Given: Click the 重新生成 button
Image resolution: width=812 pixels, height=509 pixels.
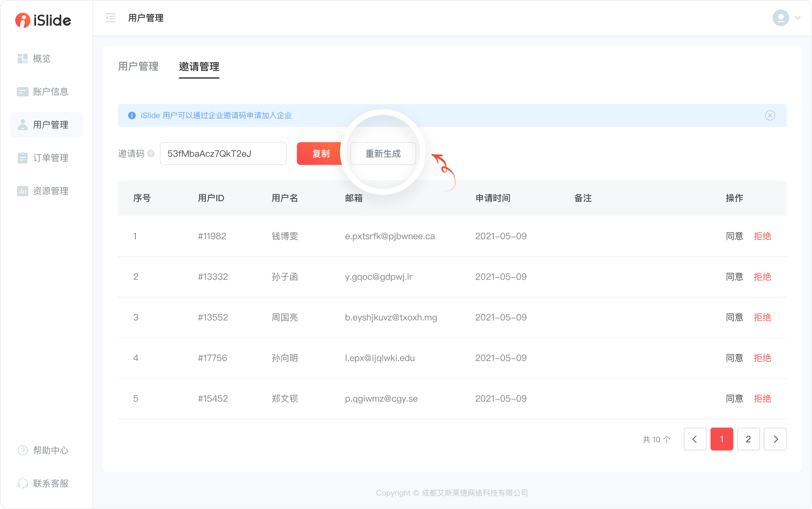Looking at the screenshot, I should point(383,154).
